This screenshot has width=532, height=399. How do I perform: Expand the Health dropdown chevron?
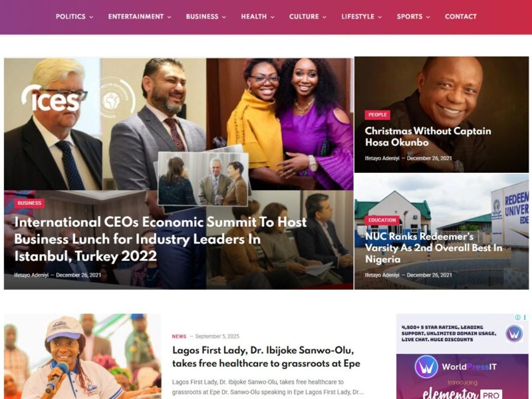click(273, 17)
